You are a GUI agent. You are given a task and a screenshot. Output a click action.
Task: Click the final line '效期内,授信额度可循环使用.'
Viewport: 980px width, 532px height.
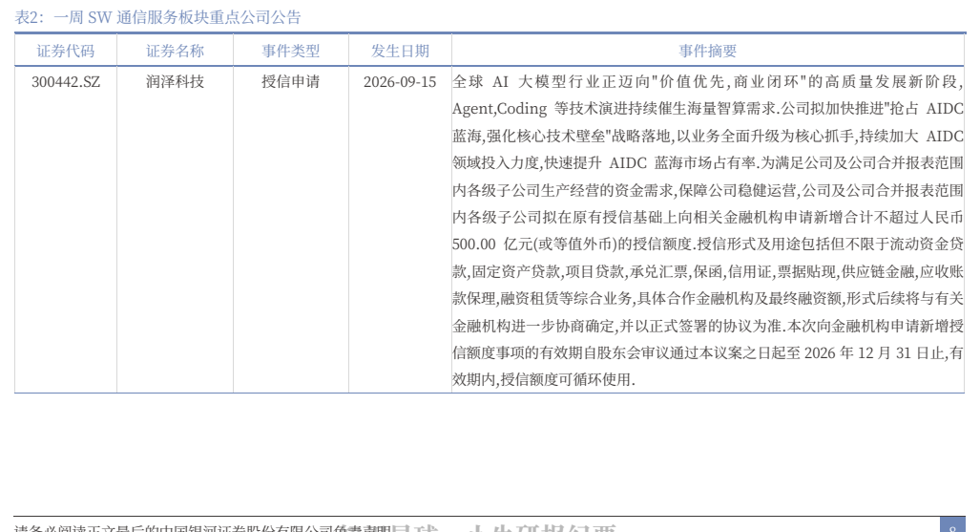pyautogui.click(x=543, y=379)
